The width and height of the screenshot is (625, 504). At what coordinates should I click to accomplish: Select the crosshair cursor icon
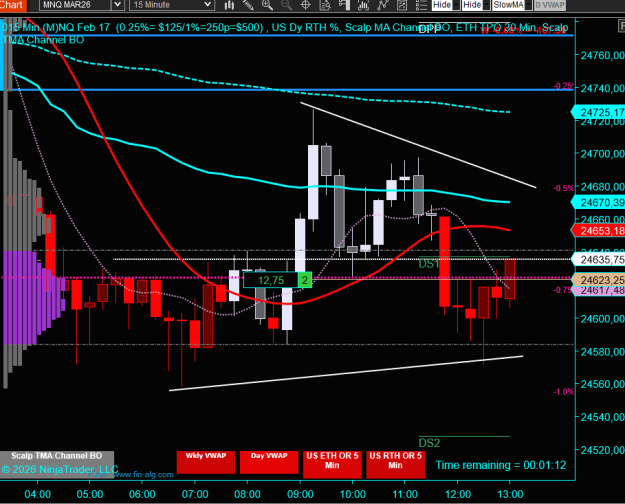coord(305,5)
